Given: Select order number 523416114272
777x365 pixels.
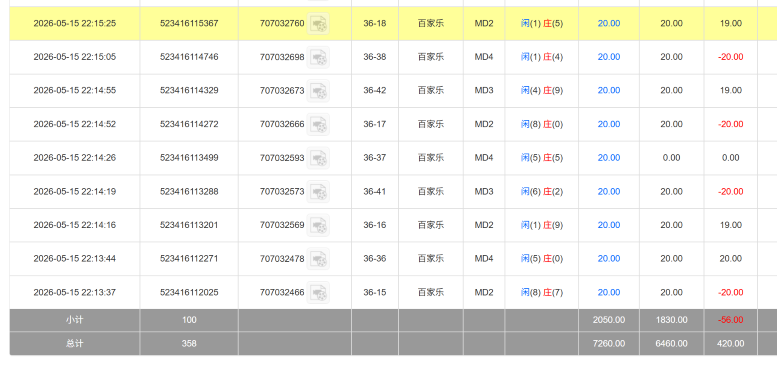Looking at the screenshot, I should 189,124.
